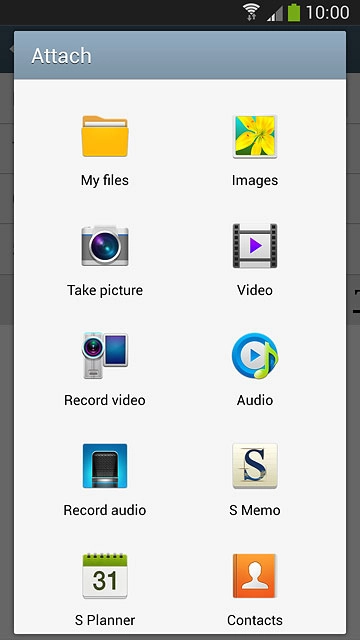Select the Take picture camera icon
Screen dimensions: 360x640
105,246
